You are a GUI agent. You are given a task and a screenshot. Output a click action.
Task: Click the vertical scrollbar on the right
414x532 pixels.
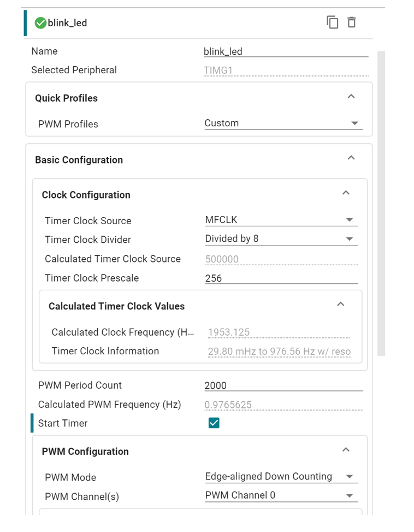[381, 203]
